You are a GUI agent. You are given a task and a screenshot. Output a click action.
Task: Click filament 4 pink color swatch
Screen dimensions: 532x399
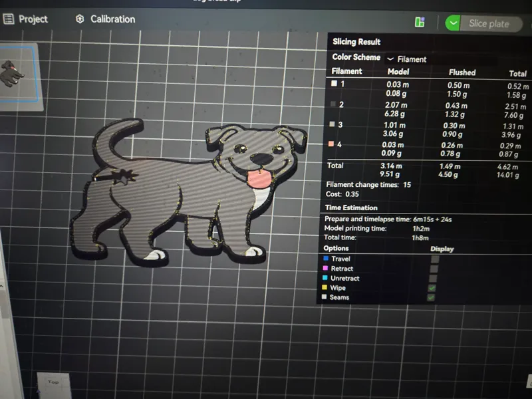[x=331, y=144]
